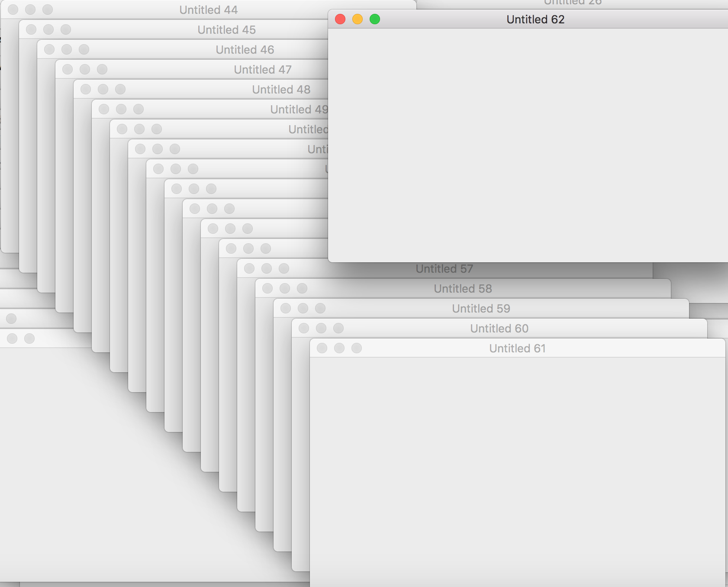Close the Untitled 59 window
This screenshot has width=728, height=587.
286,308
